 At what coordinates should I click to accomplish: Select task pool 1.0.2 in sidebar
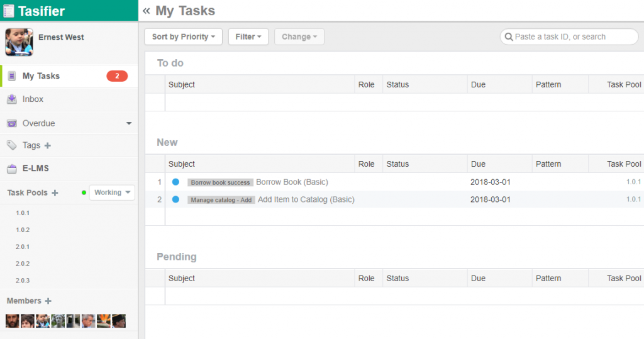(23, 230)
